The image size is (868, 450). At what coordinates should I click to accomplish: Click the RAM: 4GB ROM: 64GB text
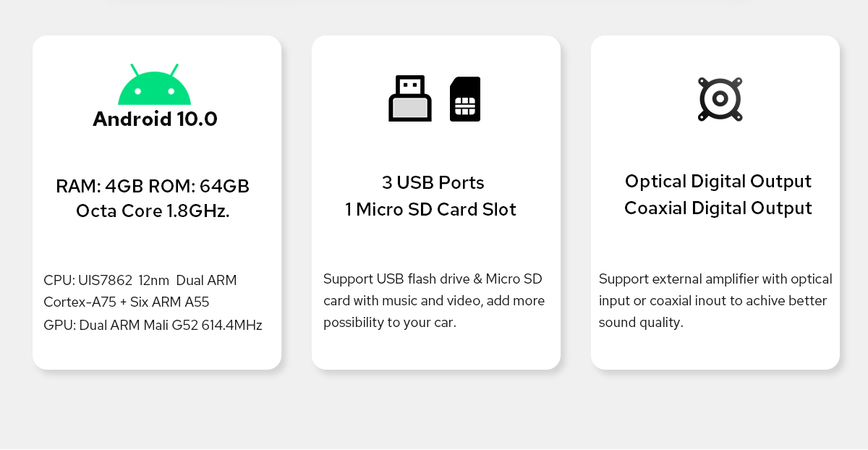tap(153, 187)
